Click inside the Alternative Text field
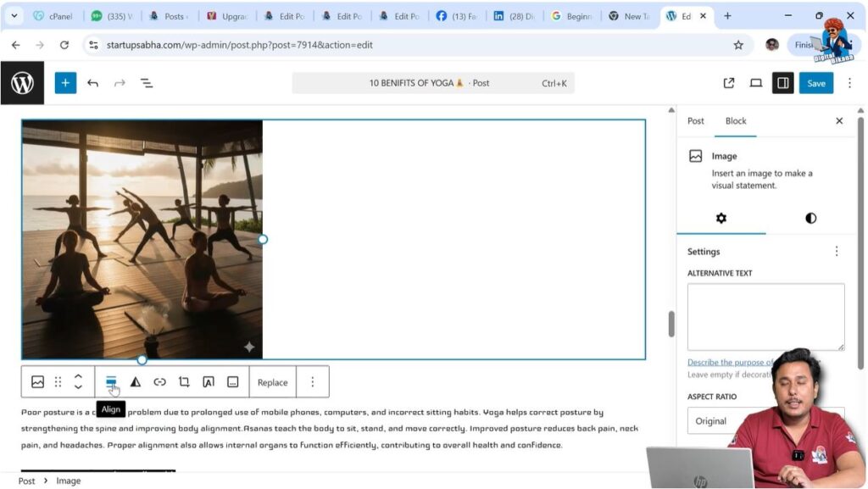The image size is (868, 489). (765, 315)
